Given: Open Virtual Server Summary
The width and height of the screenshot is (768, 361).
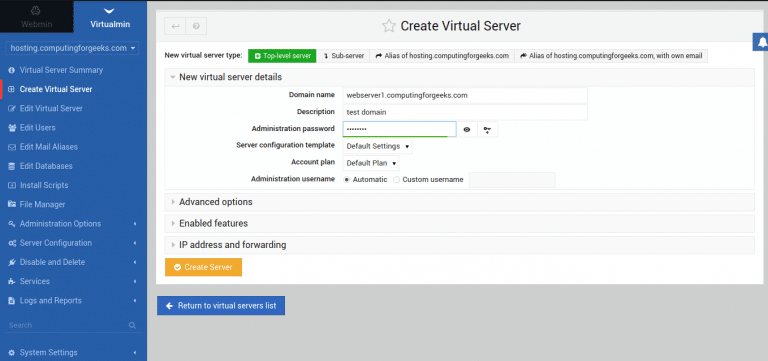Looking at the screenshot, I should tap(61, 70).
